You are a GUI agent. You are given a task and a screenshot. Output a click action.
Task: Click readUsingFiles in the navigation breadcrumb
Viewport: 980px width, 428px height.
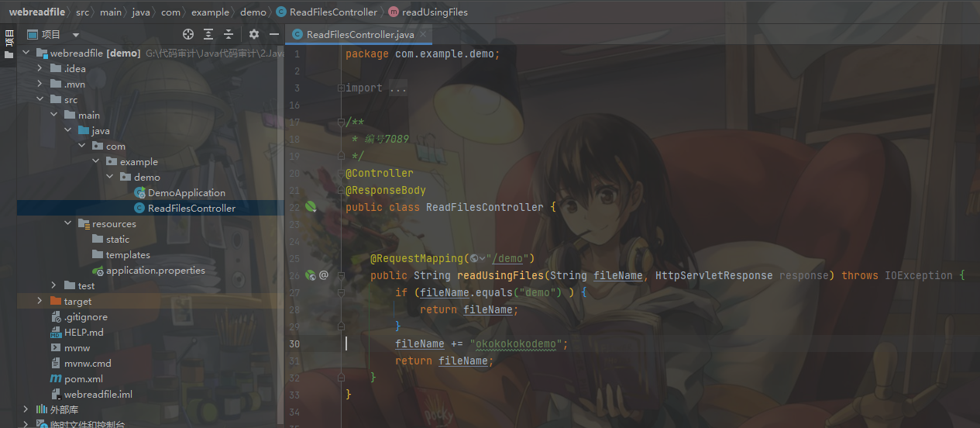(x=435, y=12)
